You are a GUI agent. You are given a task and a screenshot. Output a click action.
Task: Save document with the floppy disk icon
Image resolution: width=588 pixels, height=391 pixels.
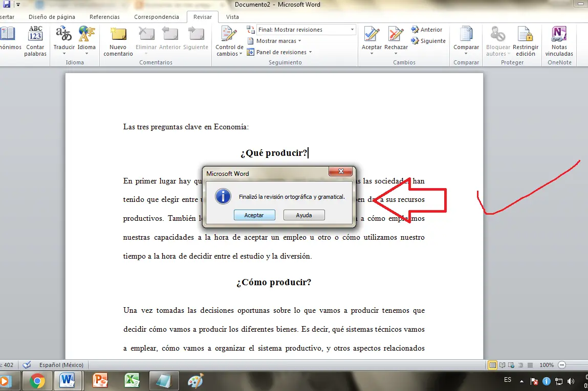[6, 5]
